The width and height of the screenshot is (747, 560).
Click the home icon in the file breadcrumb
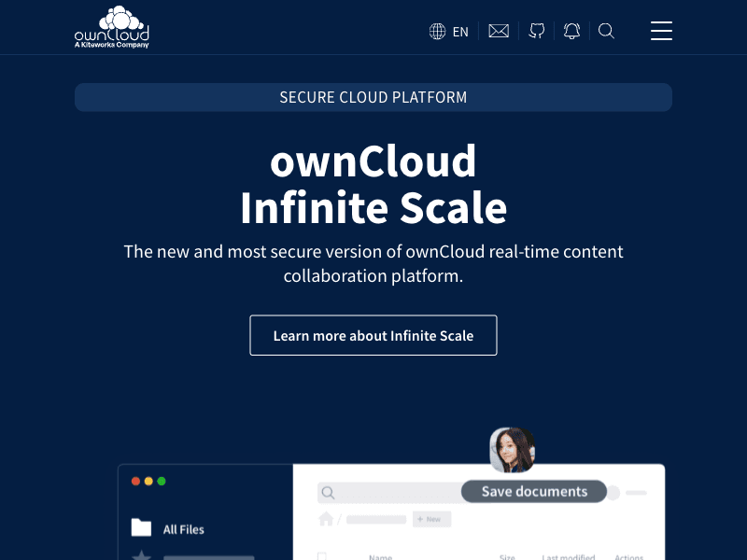326,519
